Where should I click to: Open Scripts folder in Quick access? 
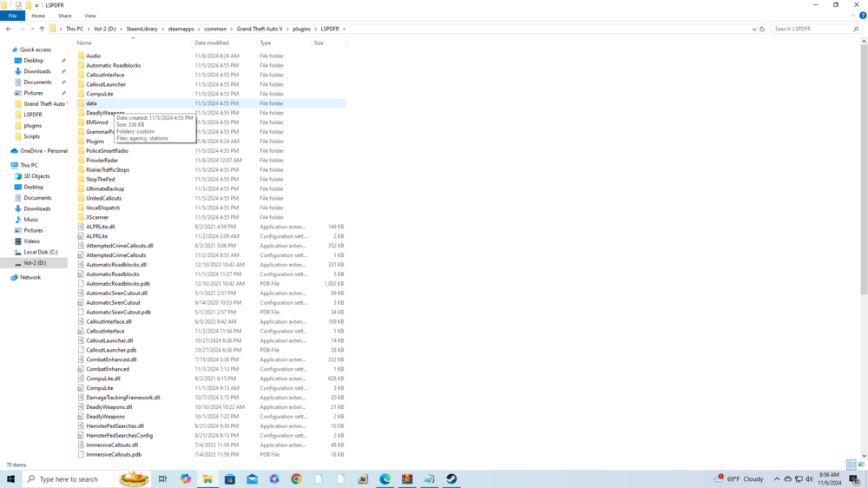click(31, 136)
